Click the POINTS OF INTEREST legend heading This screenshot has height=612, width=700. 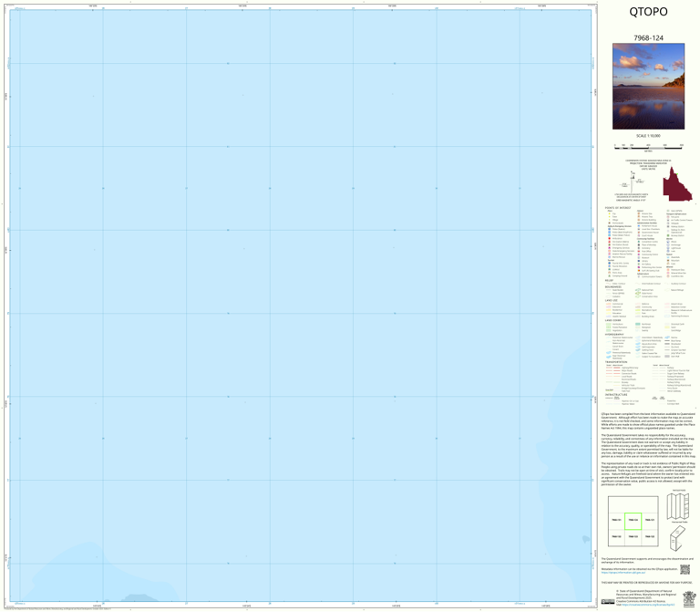point(618,208)
